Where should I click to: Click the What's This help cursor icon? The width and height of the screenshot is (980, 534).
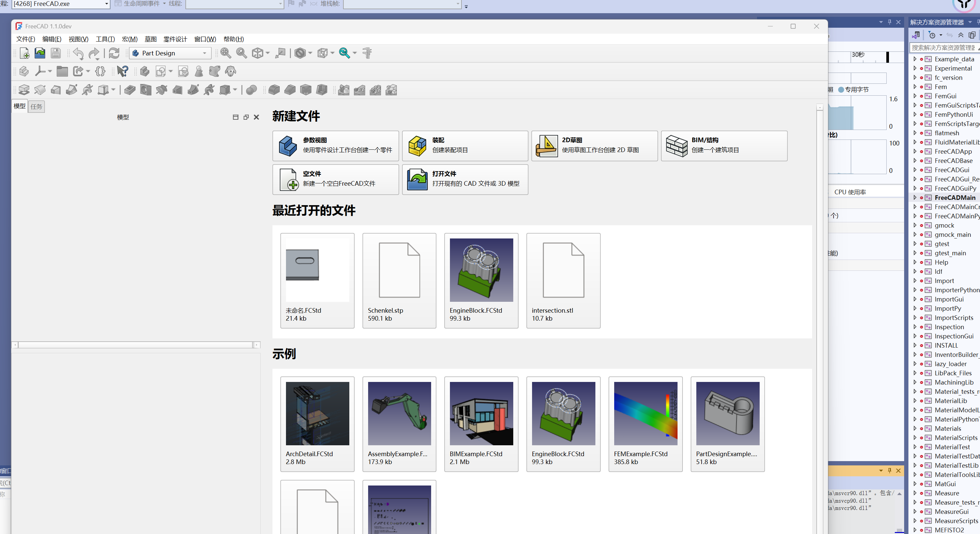click(122, 71)
